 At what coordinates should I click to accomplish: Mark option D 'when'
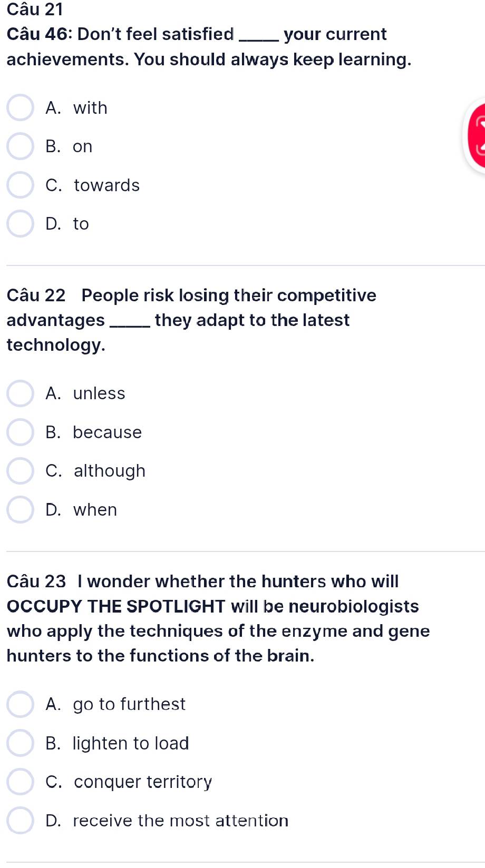click(20, 510)
